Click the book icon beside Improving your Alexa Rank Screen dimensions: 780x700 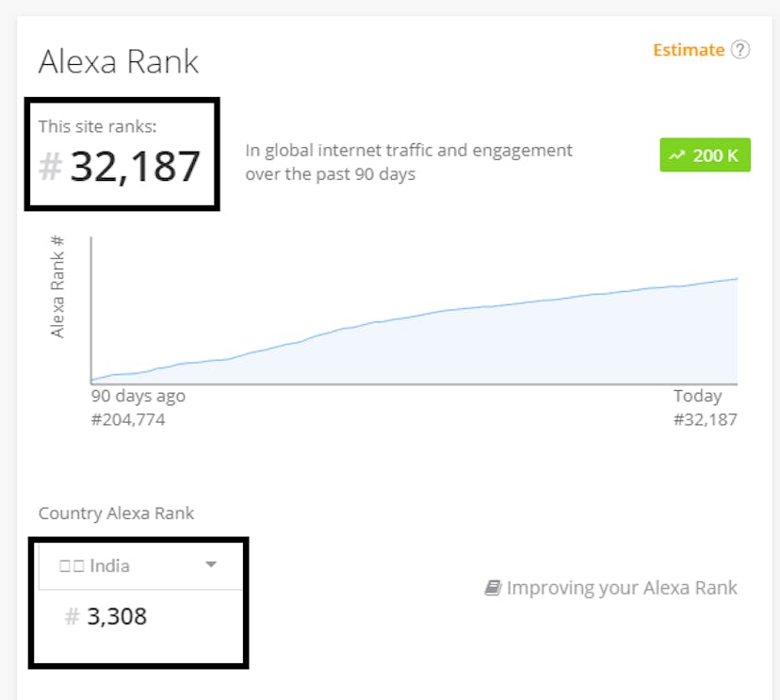tap(493, 588)
